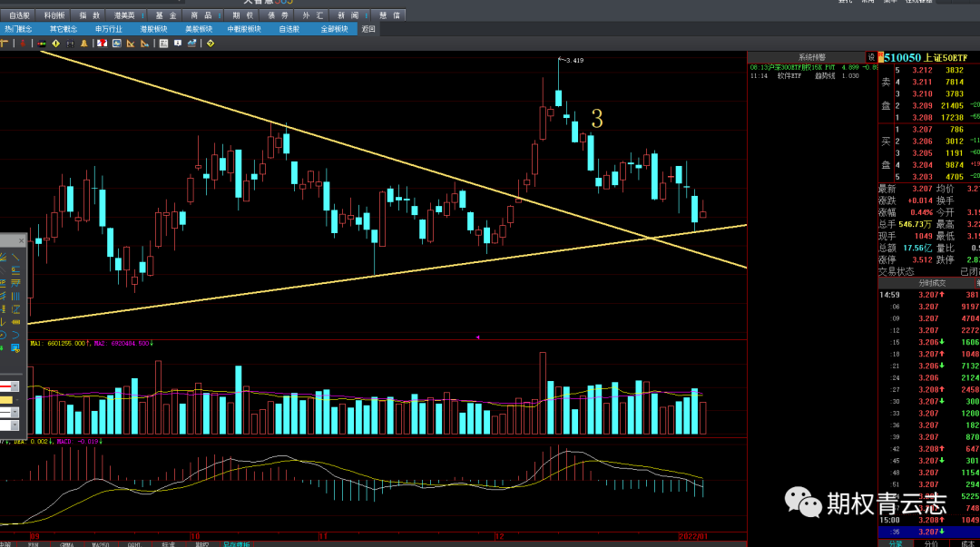Select the straight line drawing tool

16,258
